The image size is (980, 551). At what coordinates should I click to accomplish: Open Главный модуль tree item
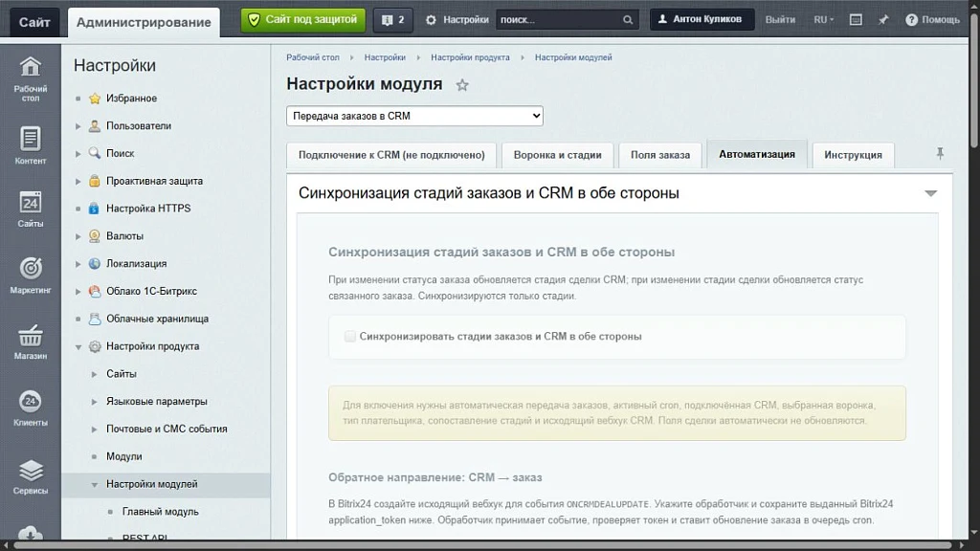tap(160, 512)
